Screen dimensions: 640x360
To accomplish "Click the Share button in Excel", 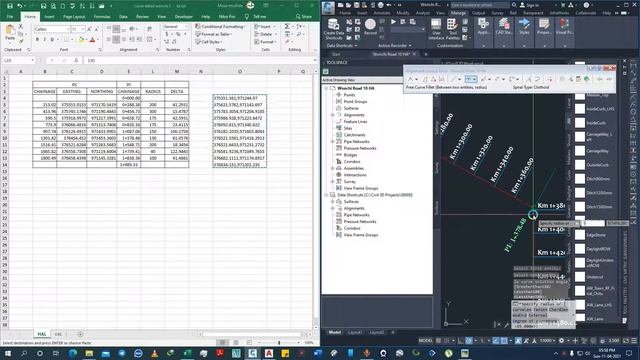I will (304, 17).
